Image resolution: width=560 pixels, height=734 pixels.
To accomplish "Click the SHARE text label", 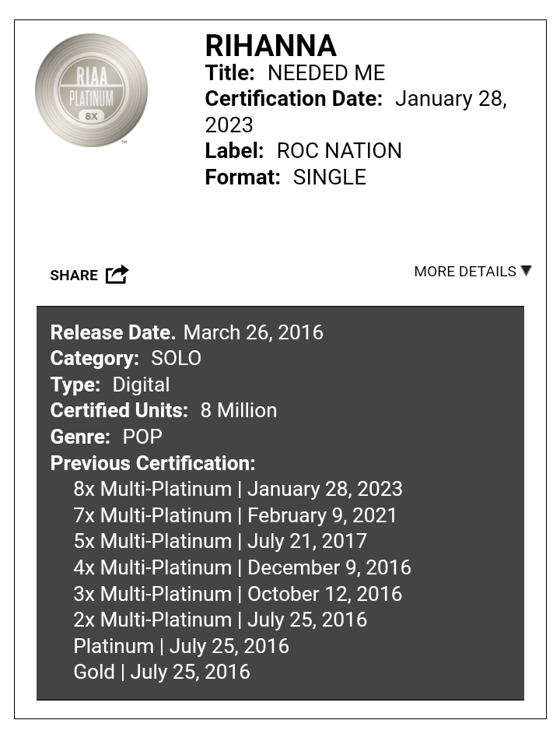I will pyautogui.click(x=74, y=276).
